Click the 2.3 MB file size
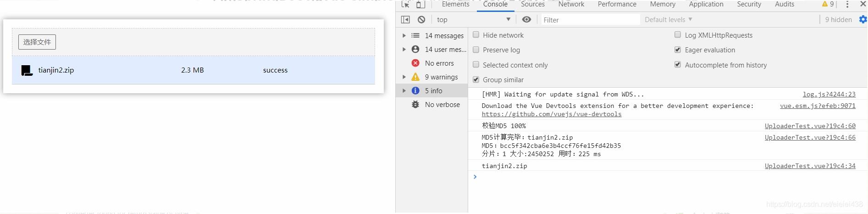Screen dimensions: 868x214 [x=192, y=70]
